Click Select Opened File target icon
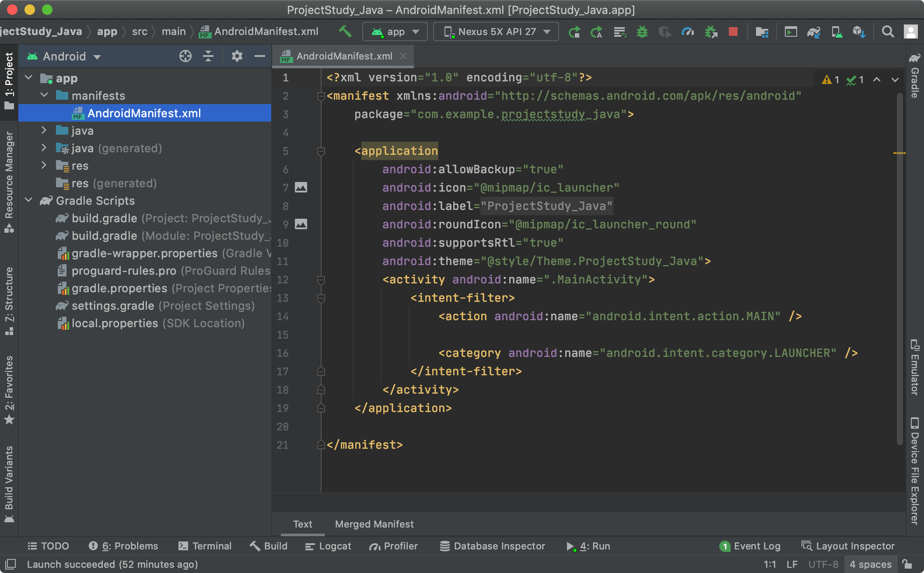Viewport: 924px width, 573px height. (x=185, y=56)
